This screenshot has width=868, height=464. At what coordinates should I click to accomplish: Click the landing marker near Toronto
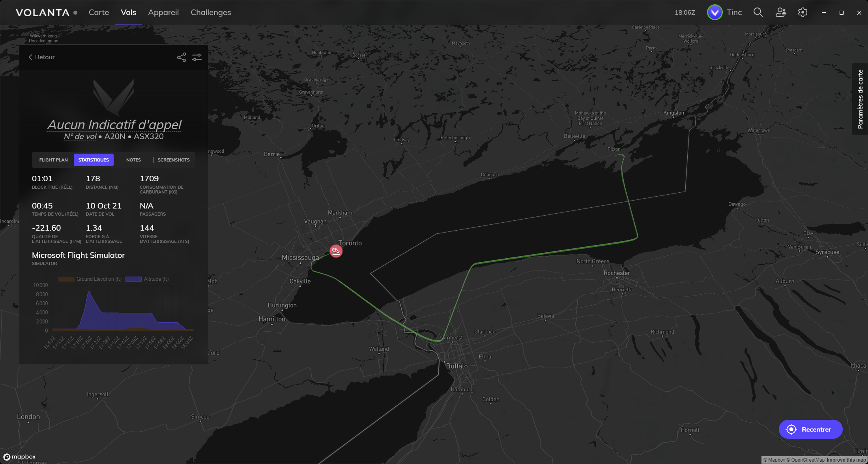(336, 251)
